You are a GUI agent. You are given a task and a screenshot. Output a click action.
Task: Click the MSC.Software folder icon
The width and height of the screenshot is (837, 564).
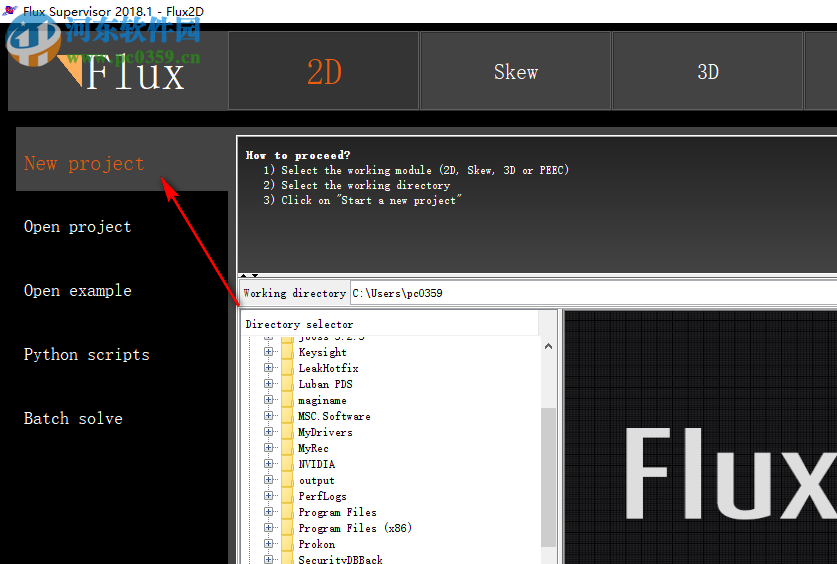coord(288,416)
